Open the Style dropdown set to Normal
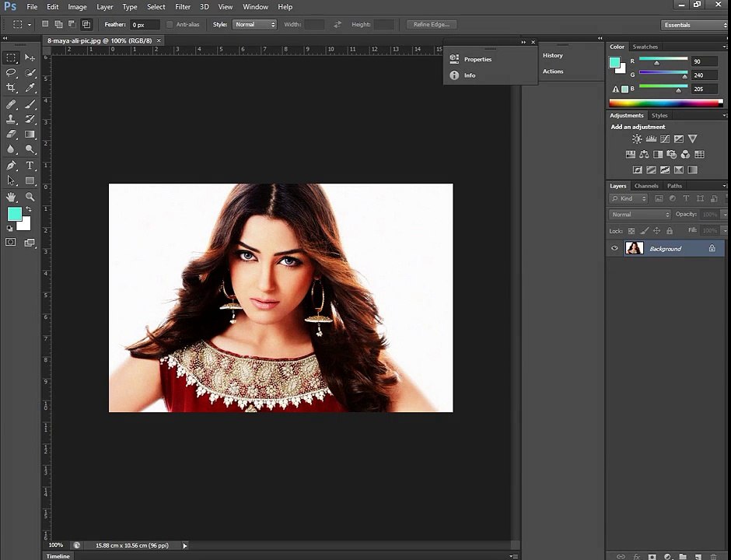 click(254, 24)
